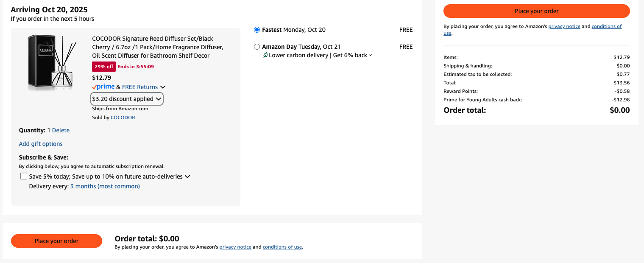Enable Subscribe & Save 5% checkbox
This screenshot has width=644, height=263.
24,176
